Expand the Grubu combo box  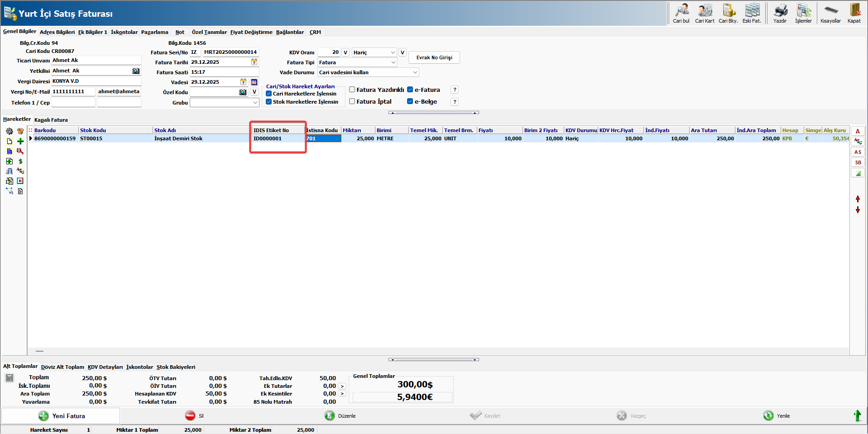[x=255, y=103]
